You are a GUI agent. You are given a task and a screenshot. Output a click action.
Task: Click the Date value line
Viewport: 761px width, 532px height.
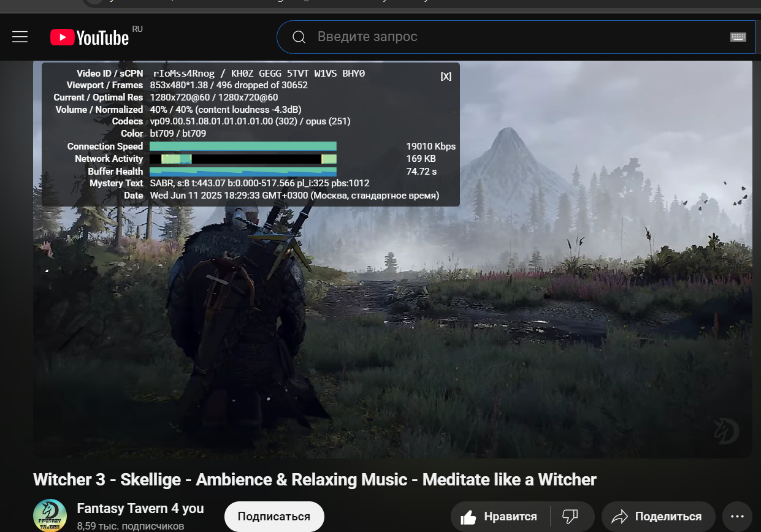coord(294,196)
